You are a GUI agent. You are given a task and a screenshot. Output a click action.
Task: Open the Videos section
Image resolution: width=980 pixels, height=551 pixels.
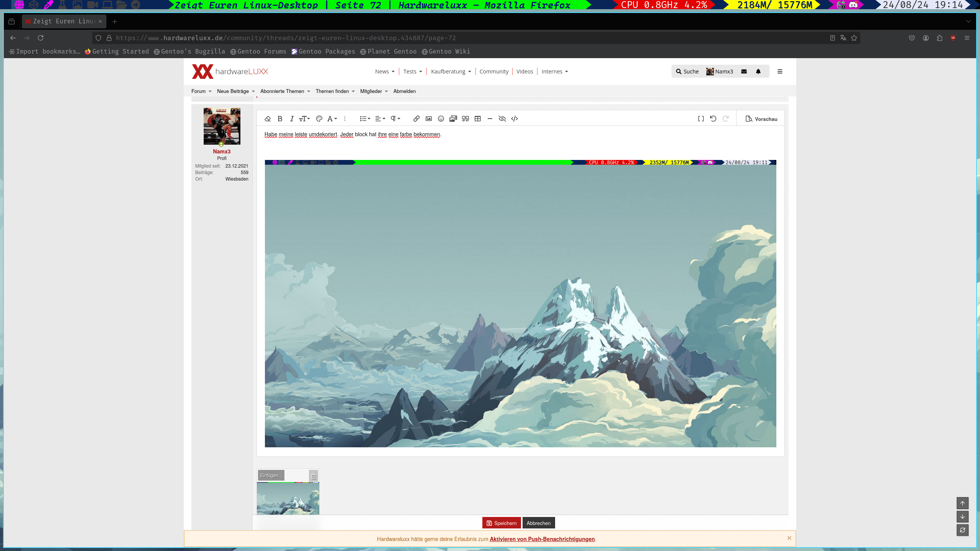click(524, 72)
